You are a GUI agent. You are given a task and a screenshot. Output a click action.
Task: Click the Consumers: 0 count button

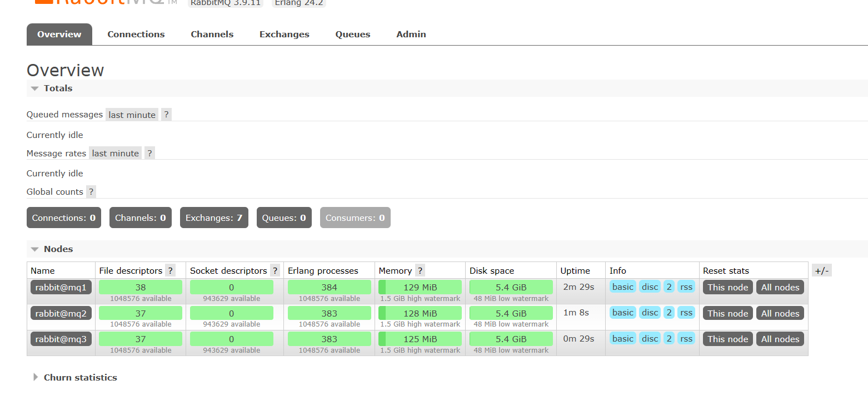click(x=355, y=218)
